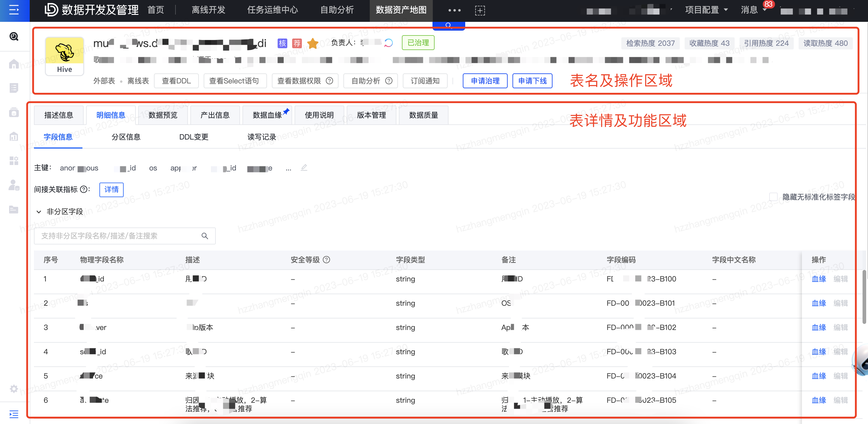This screenshot has height=424, width=868.
Task: Switch to 数据预览 tab
Action: (163, 115)
